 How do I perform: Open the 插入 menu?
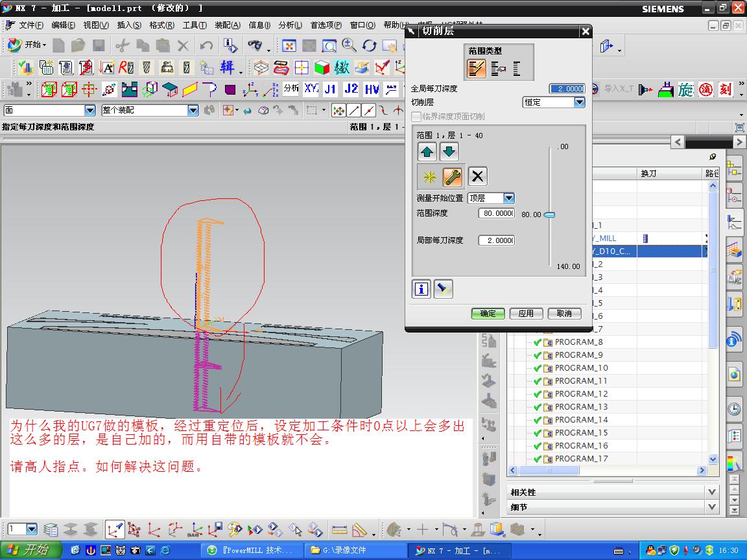[x=128, y=25]
